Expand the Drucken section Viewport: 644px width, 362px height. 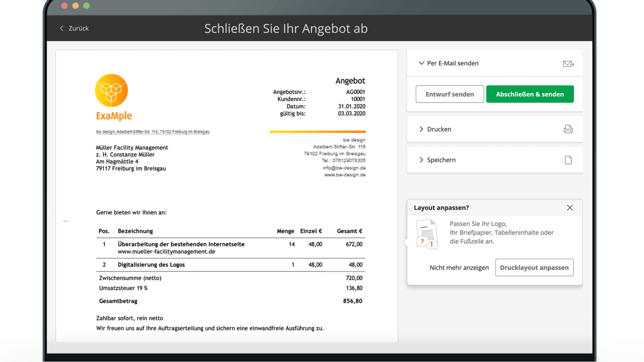[x=421, y=129]
